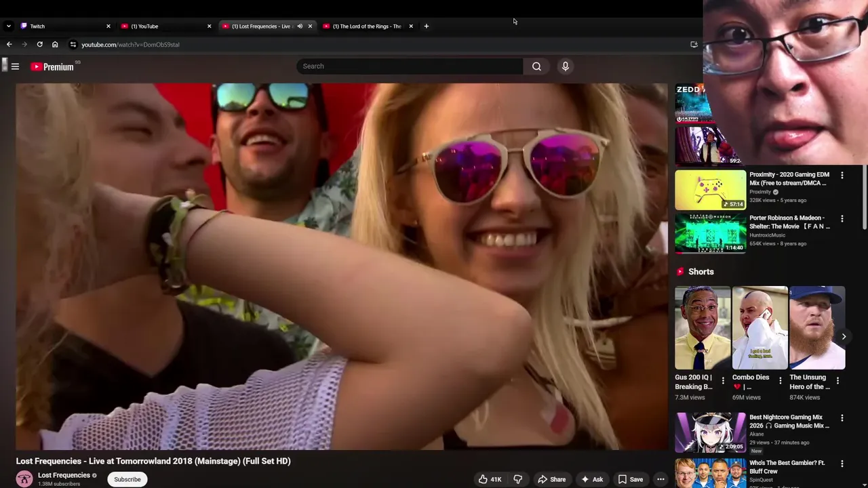
Task: Save the video to a playlist
Action: pos(630,479)
